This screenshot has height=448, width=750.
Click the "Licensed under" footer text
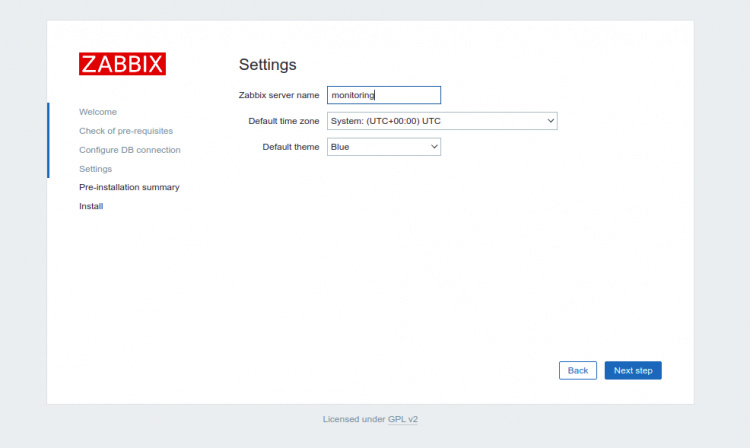coord(353,419)
